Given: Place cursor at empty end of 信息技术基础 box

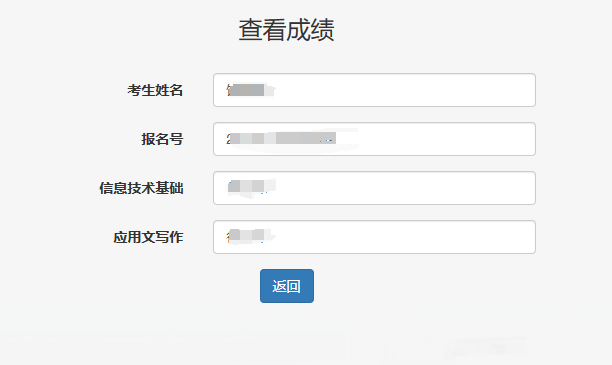Looking at the screenshot, I should [406, 188].
